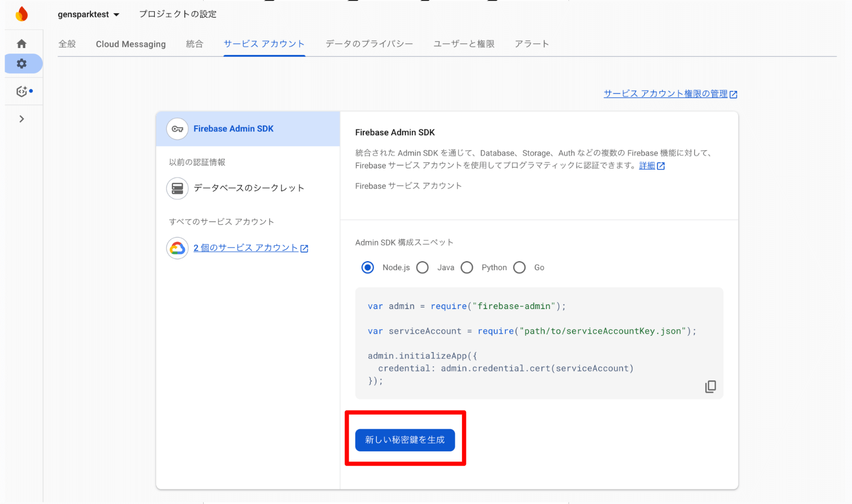This screenshot has width=852, height=504.
Task: Open project settings gear icon
Action: pos(22,64)
